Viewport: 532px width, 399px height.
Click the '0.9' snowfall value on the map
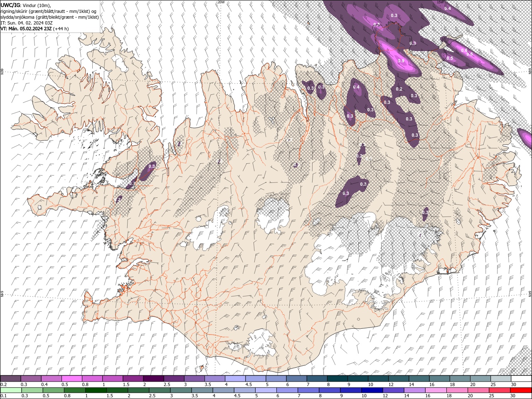(401, 61)
